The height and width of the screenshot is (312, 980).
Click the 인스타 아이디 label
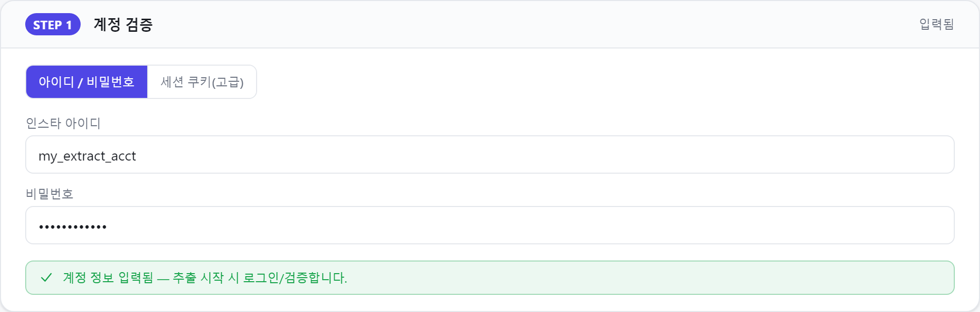pos(63,123)
